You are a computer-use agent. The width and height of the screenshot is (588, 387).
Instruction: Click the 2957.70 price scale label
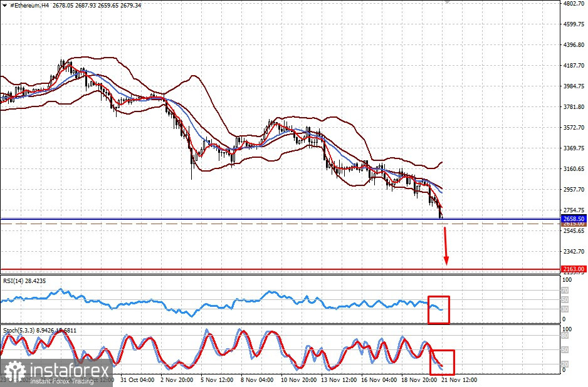(574, 189)
